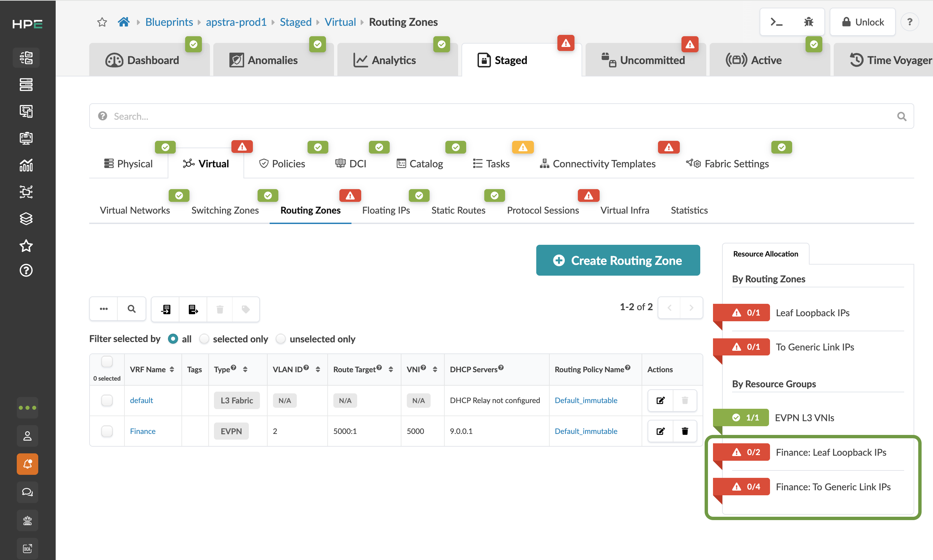
Task: Open the Finance VRF link
Action: click(143, 431)
